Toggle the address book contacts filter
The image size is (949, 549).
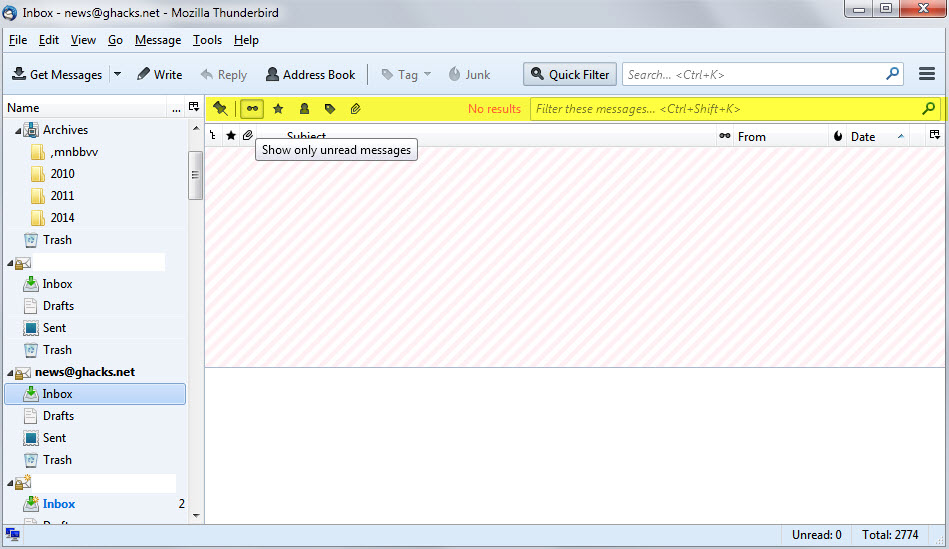pos(304,109)
